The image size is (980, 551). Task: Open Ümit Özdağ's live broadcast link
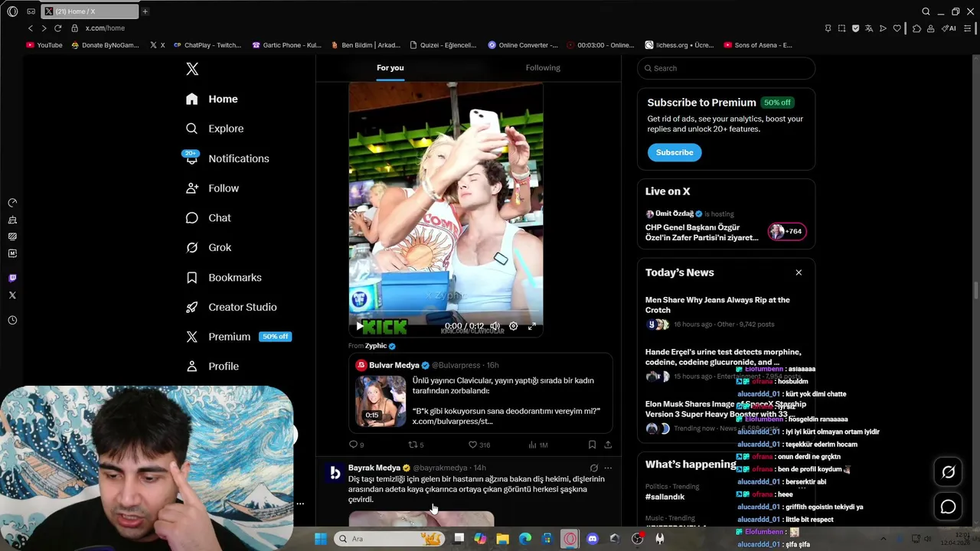(702, 232)
